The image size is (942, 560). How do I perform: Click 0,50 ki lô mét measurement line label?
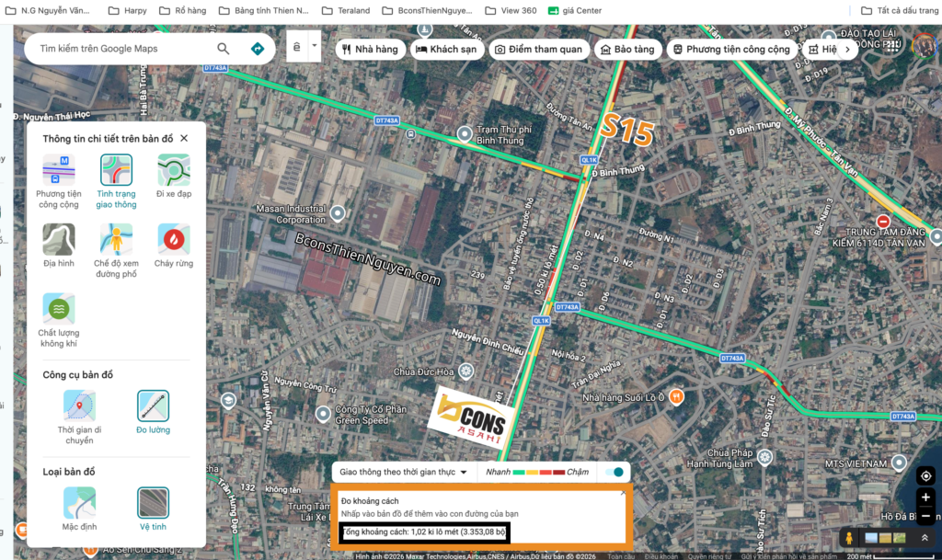(x=546, y=270)
